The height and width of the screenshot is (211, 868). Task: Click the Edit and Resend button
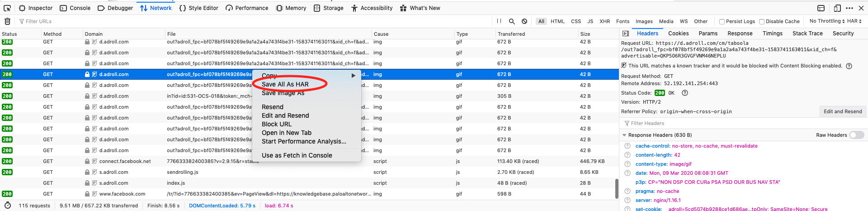tap(843, 111)
